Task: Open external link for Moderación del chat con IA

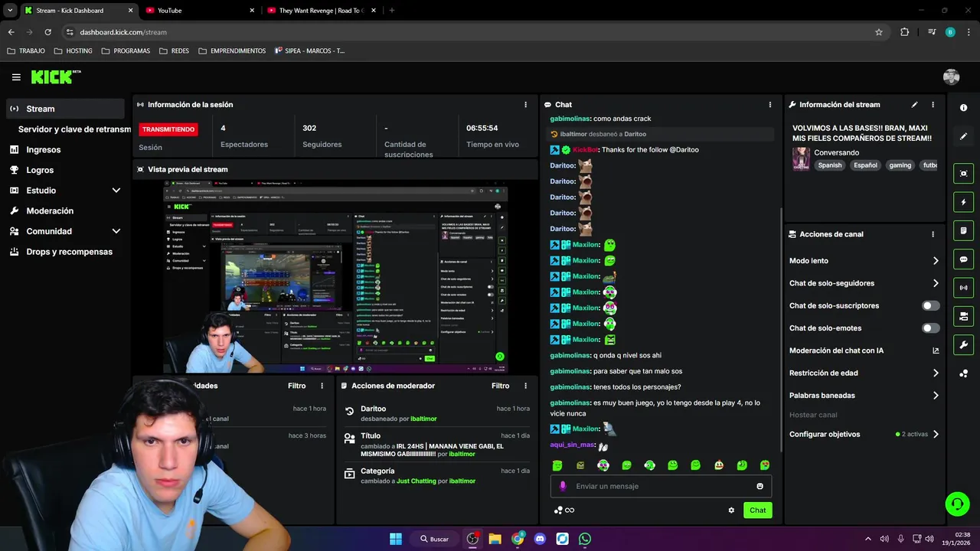Action: click(936, 350)
